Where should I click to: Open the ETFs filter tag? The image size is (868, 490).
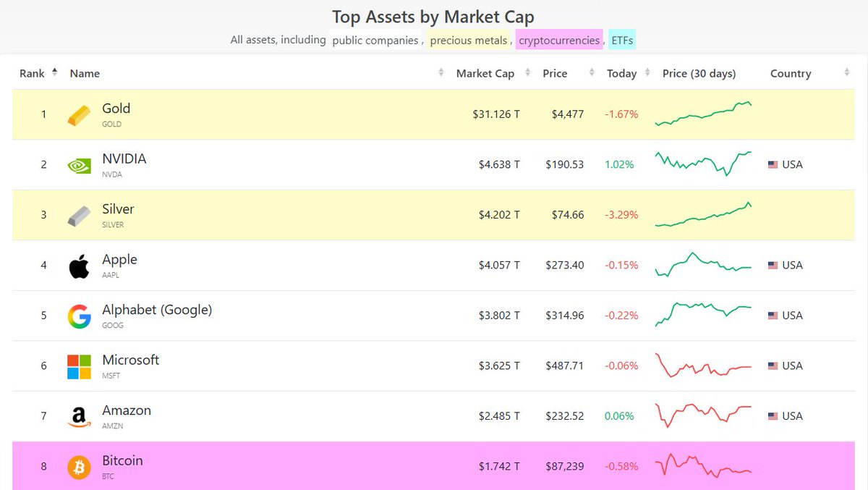pyautogui.click(x=622, y=41)
